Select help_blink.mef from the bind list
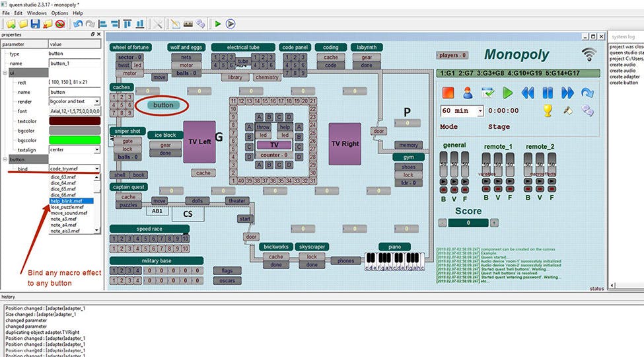The height and width of the screenshot is (357, 644). (x=66, y=200)
